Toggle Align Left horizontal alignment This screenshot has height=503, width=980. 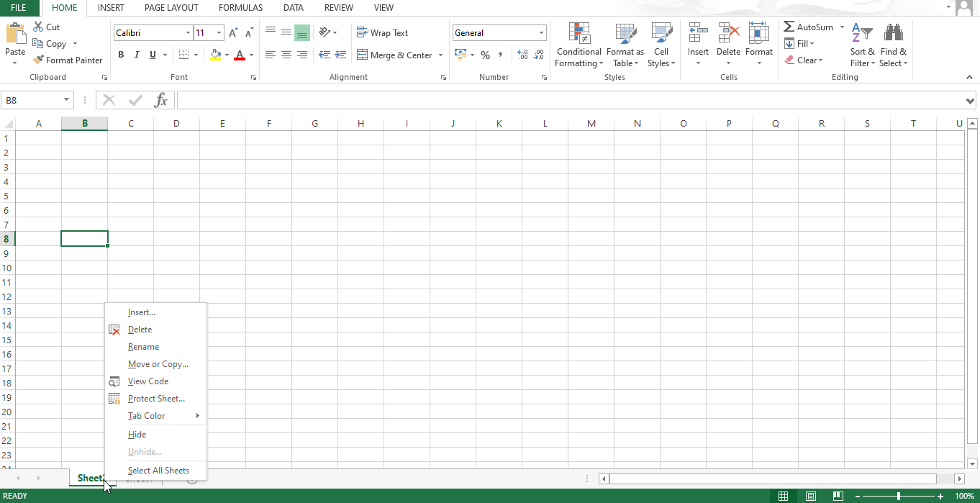tap(270, 55)
